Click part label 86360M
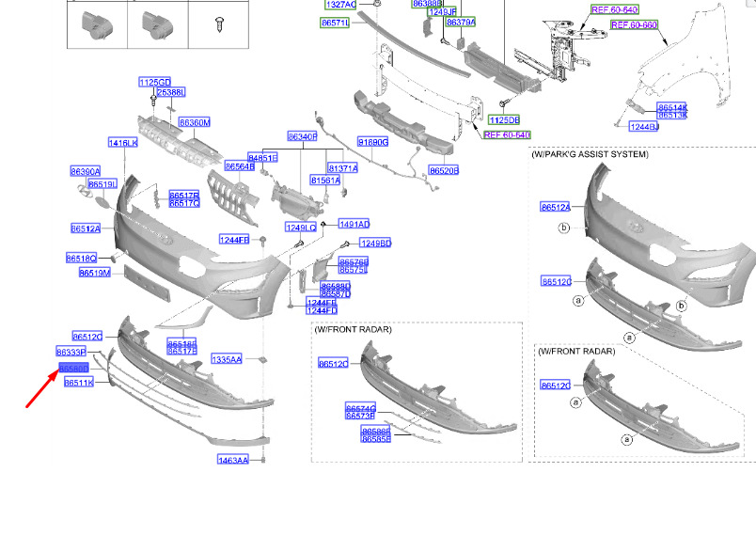The height and width of the screenshot is (551, 756). point(195,122)
